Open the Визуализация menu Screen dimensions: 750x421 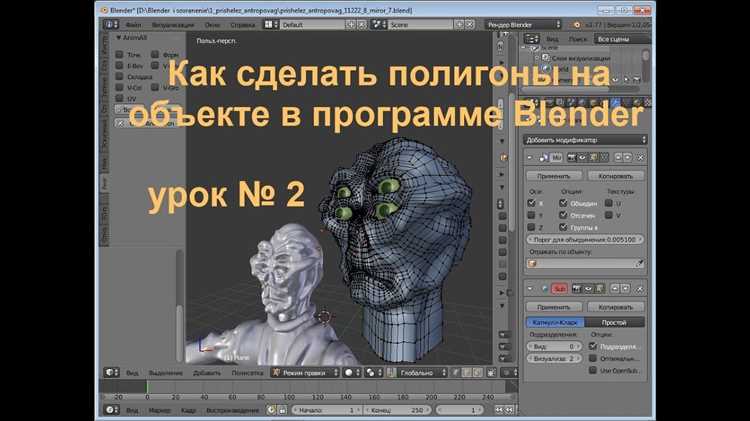173,24
